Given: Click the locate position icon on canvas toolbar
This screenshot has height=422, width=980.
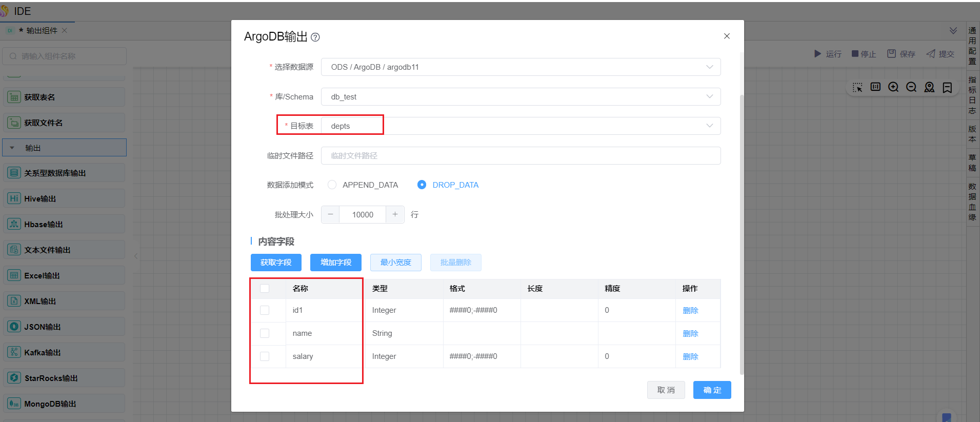Looking at the screenshot, I should [929, 87].
